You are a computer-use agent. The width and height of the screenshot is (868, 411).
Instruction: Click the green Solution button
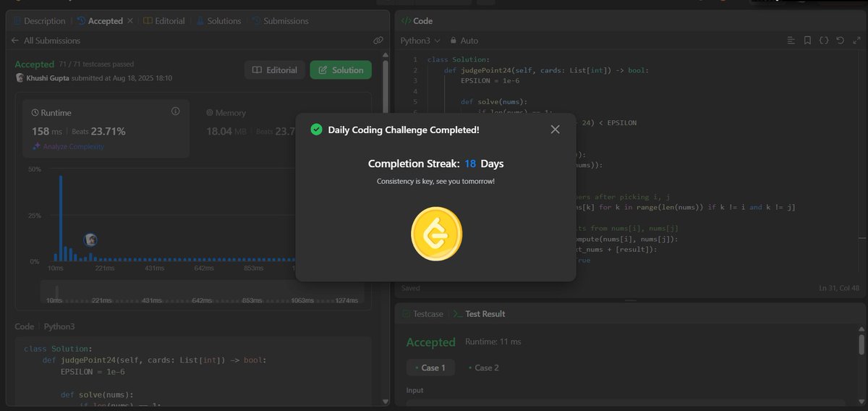(x=341, y=70)
